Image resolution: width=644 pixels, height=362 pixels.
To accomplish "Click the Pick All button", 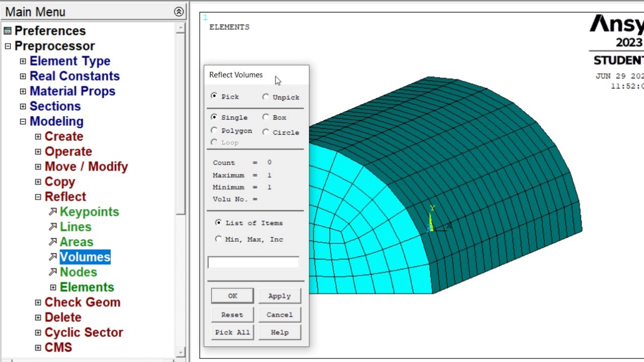I will (233, 332).
